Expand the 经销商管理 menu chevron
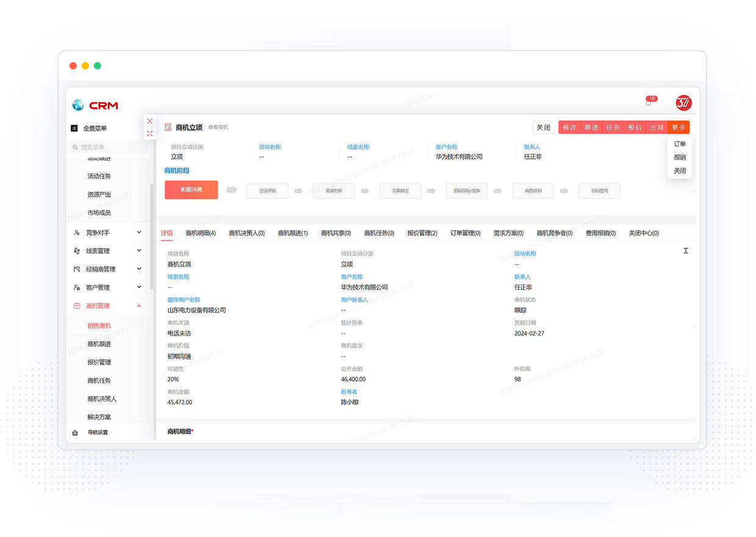Viewport: 756px width, 537px height. pyautogui.click(x=139, y=269)
